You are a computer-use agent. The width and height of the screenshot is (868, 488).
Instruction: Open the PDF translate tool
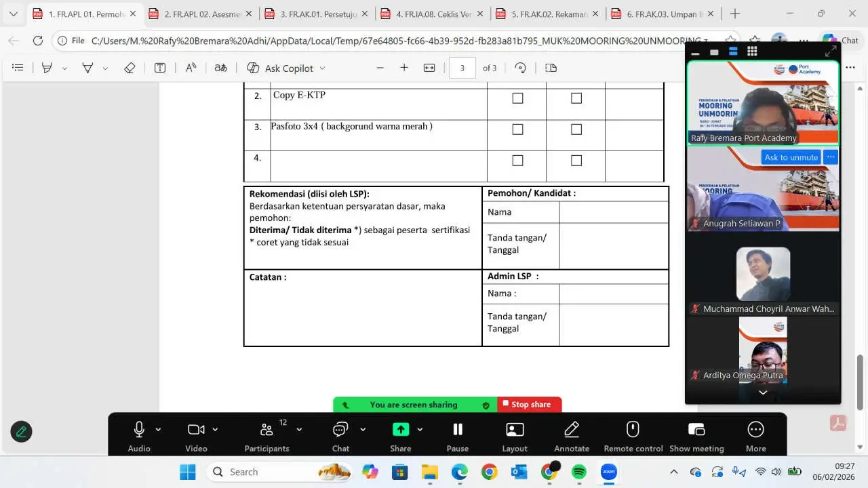(221, 68)
